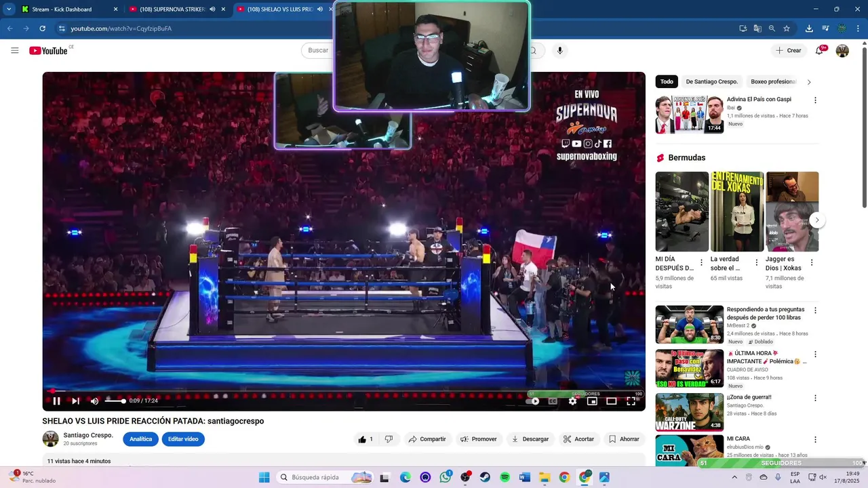Open options for Adivina El País video
The height and width of the screenshot is (488, 868).
click(815, 100)
